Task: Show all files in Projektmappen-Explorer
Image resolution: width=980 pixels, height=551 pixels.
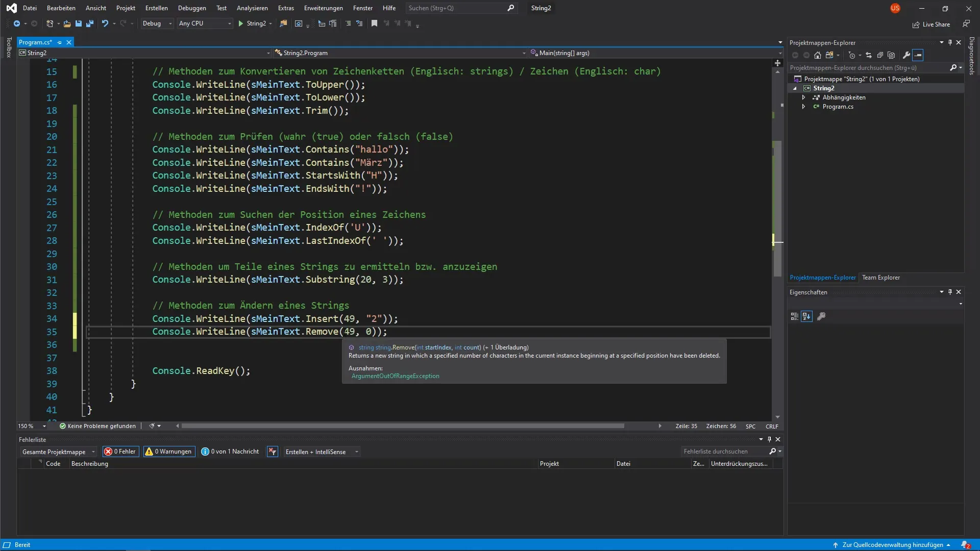Action: 891,55
